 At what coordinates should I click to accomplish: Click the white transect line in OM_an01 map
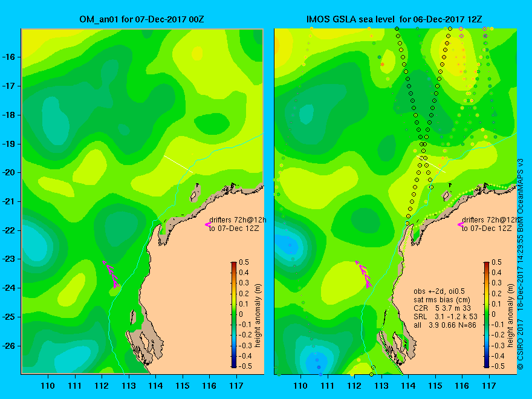pyautogui.click(x=178, y=164)
